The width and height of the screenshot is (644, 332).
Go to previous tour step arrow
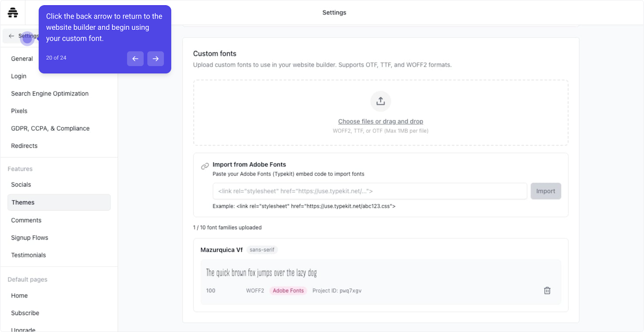135,59
